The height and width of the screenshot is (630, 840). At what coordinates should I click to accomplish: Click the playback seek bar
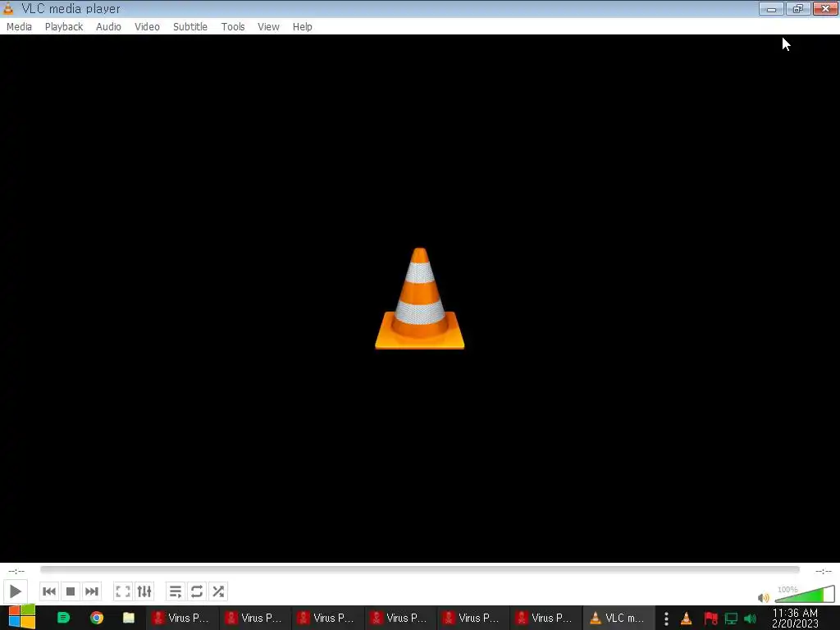420,569
